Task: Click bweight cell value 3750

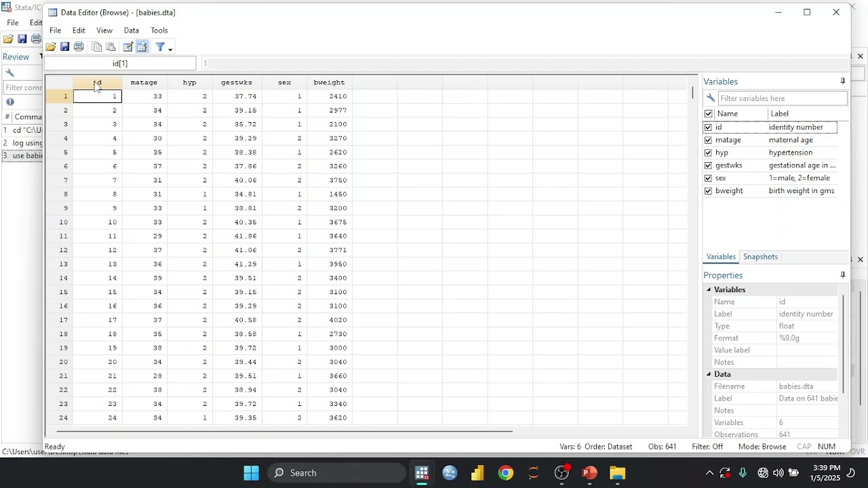Action: click(330, 180)
